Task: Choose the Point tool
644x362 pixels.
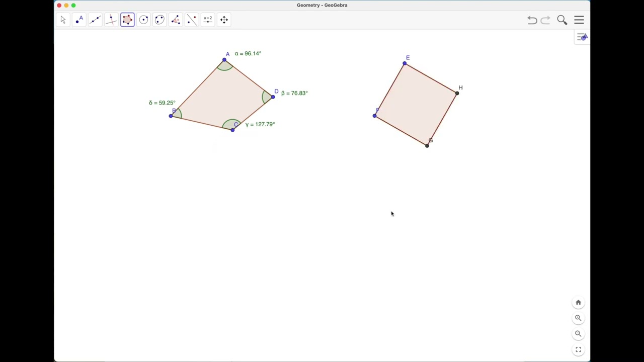Action: [79, 20]
